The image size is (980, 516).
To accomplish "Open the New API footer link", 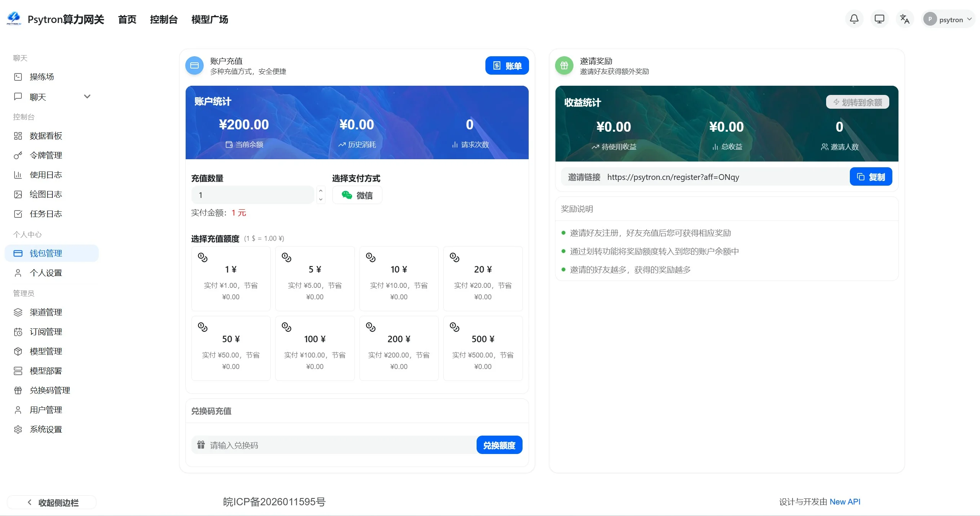I will pyautogui.click(x=845, y=501).
